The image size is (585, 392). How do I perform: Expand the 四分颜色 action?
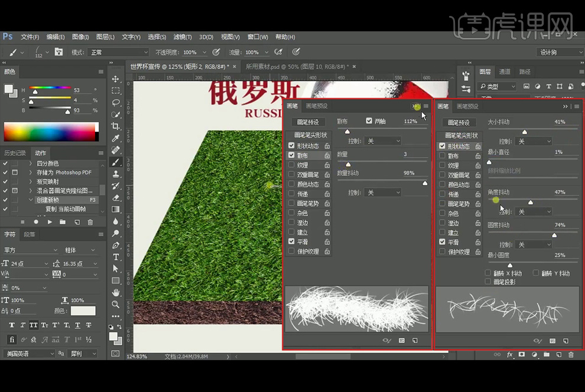coord(31,164)
